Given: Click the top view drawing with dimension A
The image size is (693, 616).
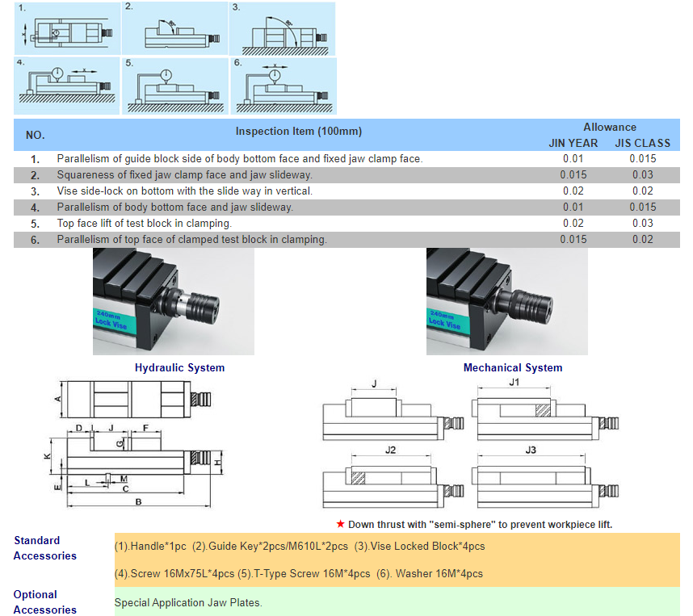Looking at the screenshot, I should click(x=133, y=398).
